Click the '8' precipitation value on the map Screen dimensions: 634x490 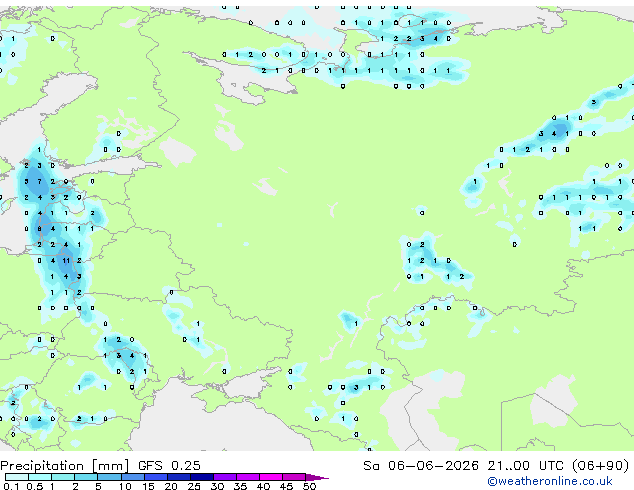click(x=39, y=229)
